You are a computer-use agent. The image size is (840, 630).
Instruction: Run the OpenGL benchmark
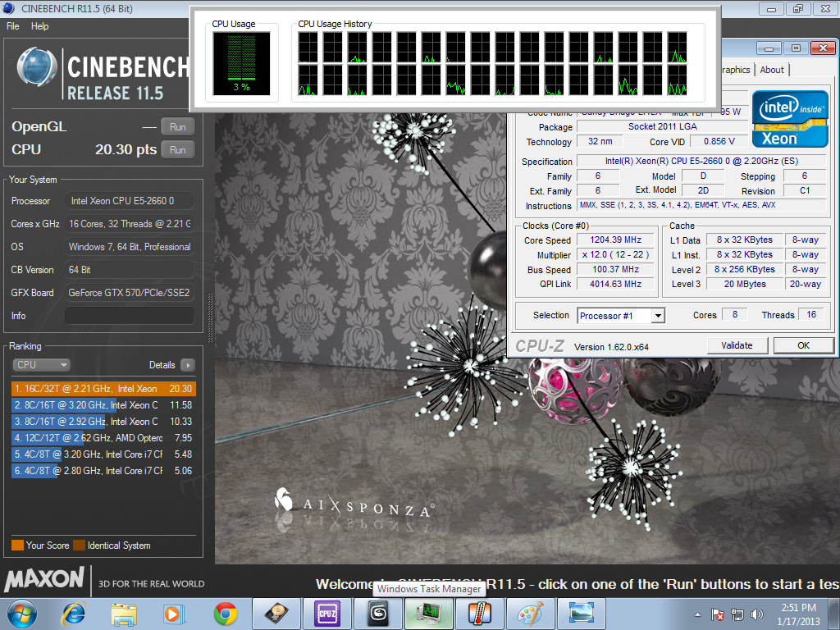tap(178, 127)
